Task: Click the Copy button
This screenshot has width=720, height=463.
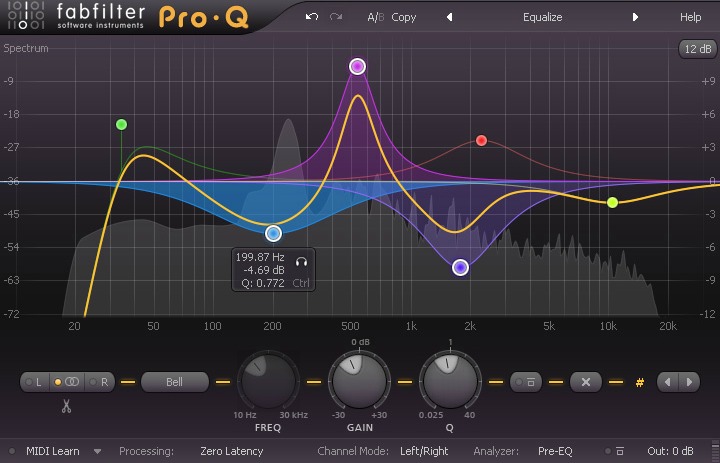Action: (x=404, y=17)
